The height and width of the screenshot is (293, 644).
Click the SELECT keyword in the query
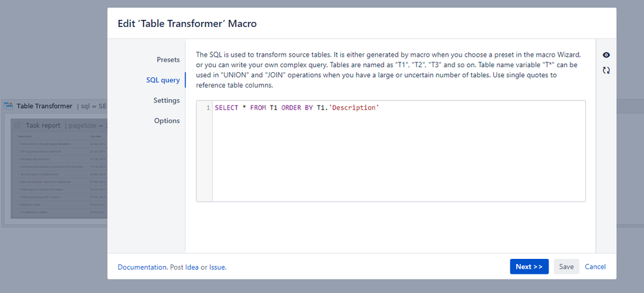click(x=226, y=108)
